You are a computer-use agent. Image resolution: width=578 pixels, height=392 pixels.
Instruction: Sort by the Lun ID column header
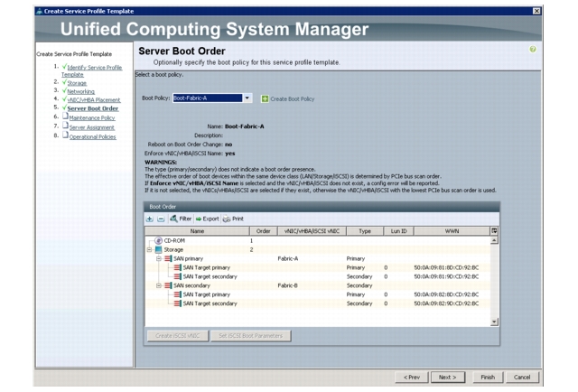point(398,231)
